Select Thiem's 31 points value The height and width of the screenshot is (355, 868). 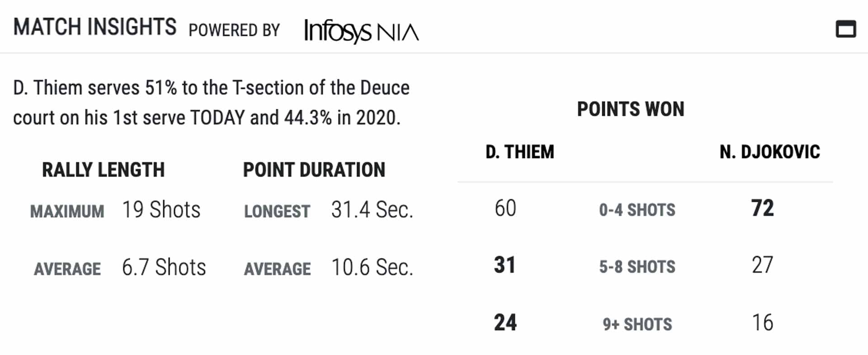(505, 265)
